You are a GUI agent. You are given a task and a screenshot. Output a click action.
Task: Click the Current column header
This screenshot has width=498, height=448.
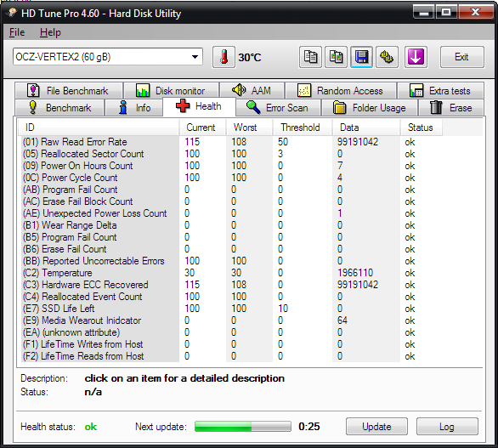click(x=202, y=128)
